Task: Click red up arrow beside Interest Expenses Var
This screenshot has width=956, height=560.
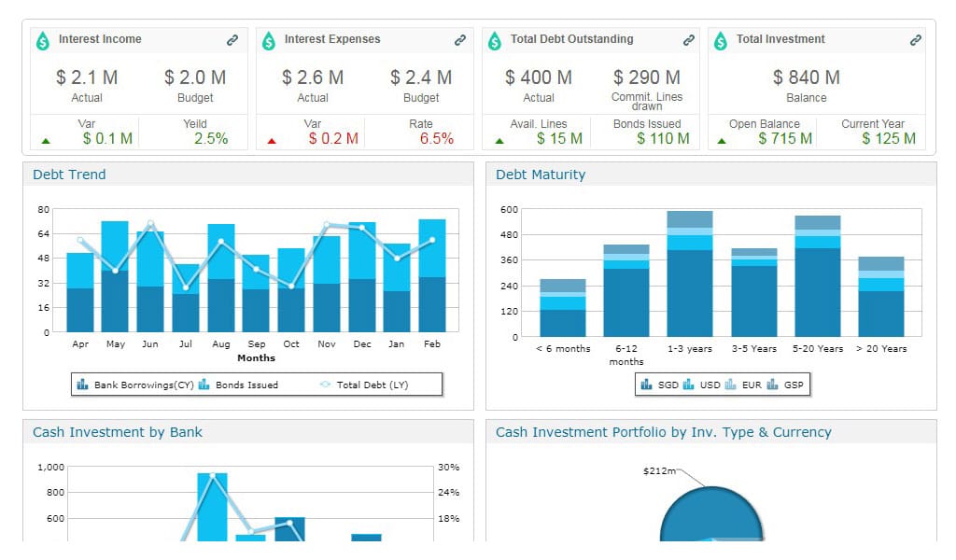Action: coord(272,141)
